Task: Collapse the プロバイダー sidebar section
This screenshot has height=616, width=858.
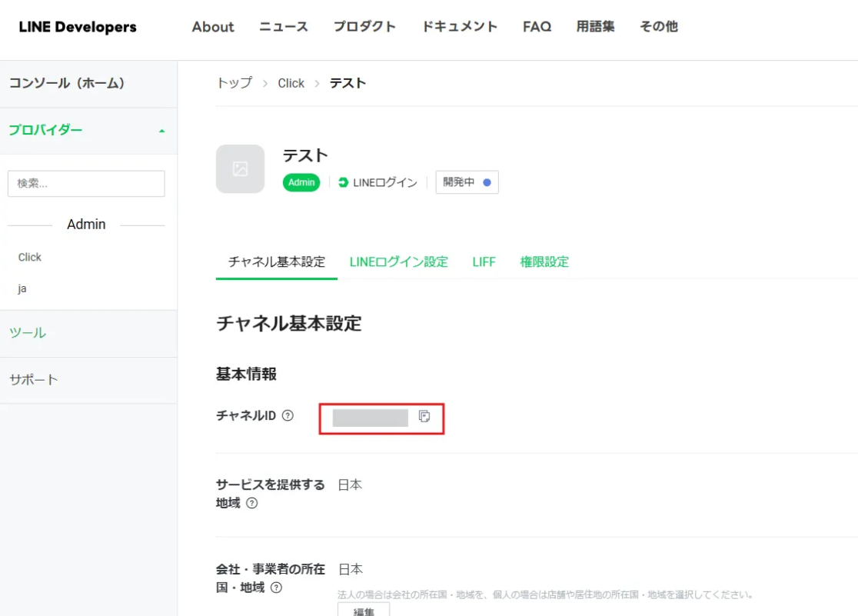Action: click(161, 131)
